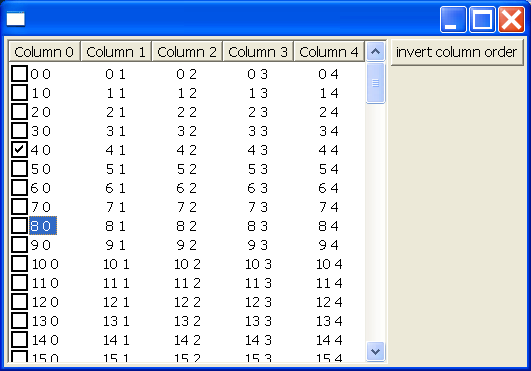This screenshot has height=371, width=531.
Task: Toggle the checkbox for row 3 0
Action: (x=19, y=130)
